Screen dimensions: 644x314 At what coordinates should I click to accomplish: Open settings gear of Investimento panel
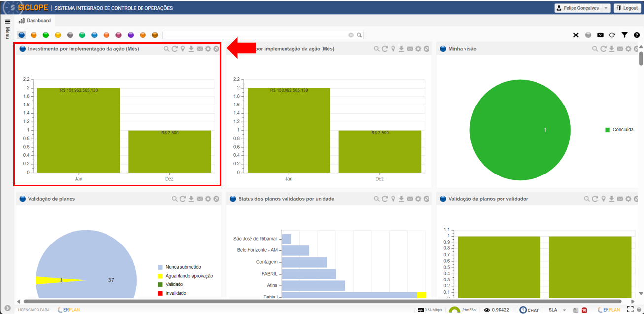208,49
